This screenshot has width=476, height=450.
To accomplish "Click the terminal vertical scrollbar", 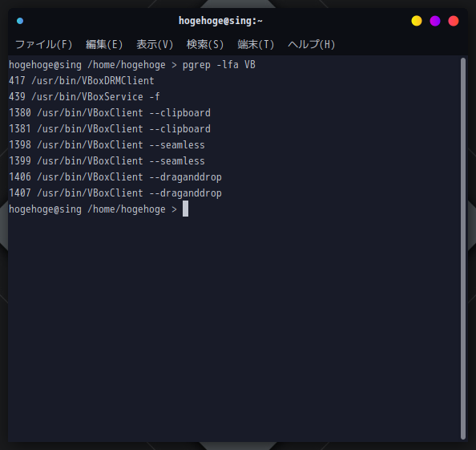I will [x=463, y=248].
